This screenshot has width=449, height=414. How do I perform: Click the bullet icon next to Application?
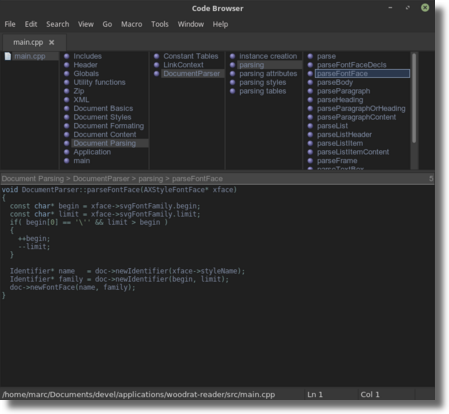tap(67, 152)
